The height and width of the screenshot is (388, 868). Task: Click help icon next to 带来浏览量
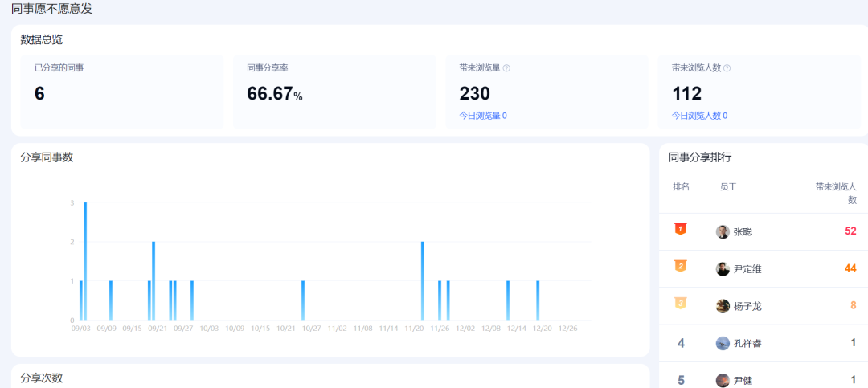coord(506,68)
